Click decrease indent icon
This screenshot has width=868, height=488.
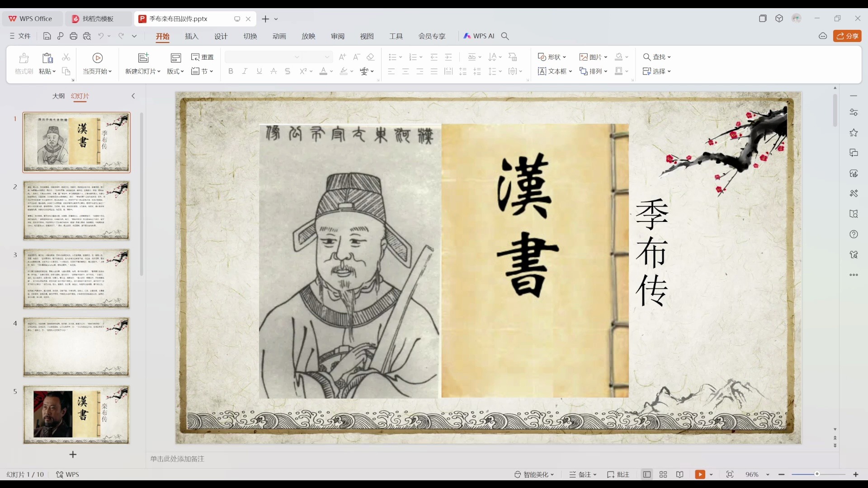[434, 57]
